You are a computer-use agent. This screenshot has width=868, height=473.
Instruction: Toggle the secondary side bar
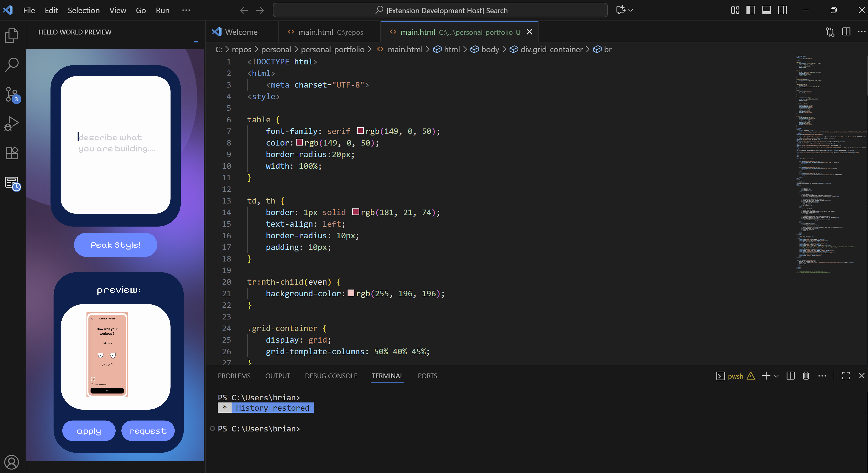coord(782,10)
